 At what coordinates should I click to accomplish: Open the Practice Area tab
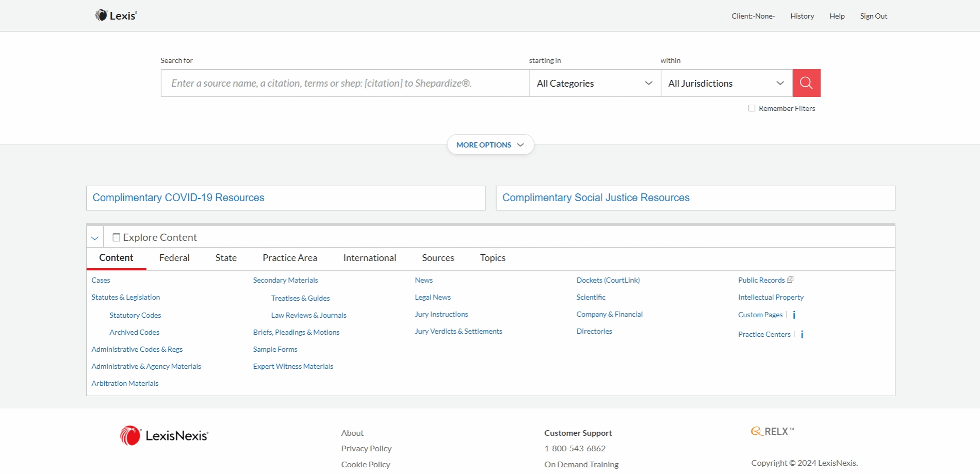pos(290,258)
